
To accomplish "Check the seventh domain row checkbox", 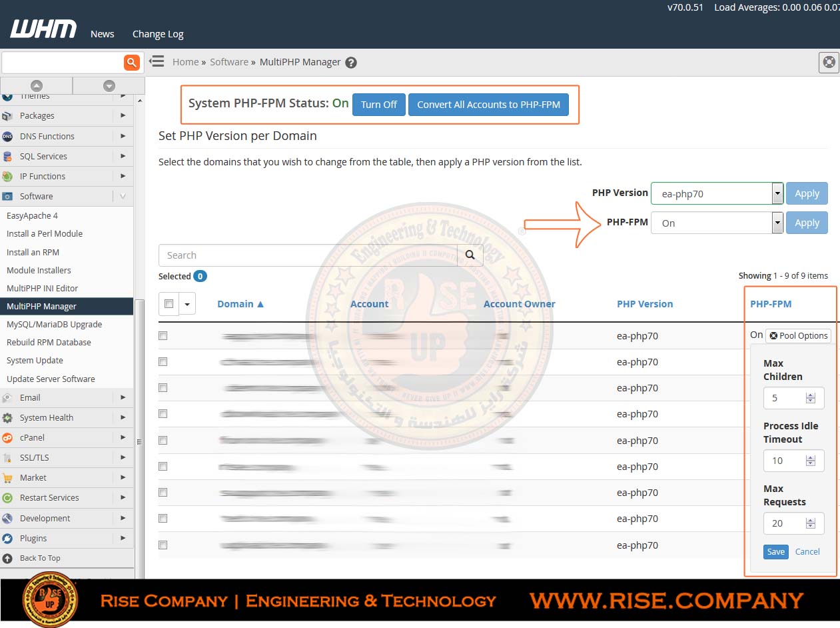I will (x=163, y=493).
